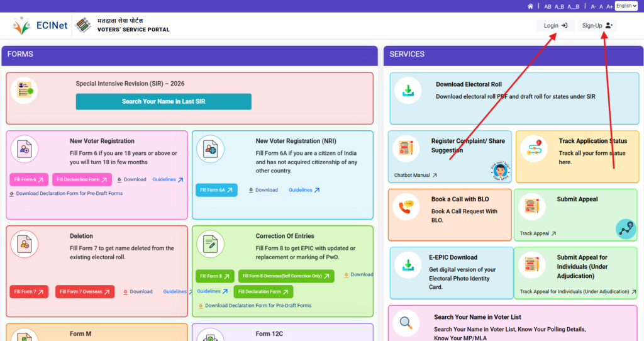Open Search Your Name in Voter List
644x341 pixels.
click(x=513, y=323)
